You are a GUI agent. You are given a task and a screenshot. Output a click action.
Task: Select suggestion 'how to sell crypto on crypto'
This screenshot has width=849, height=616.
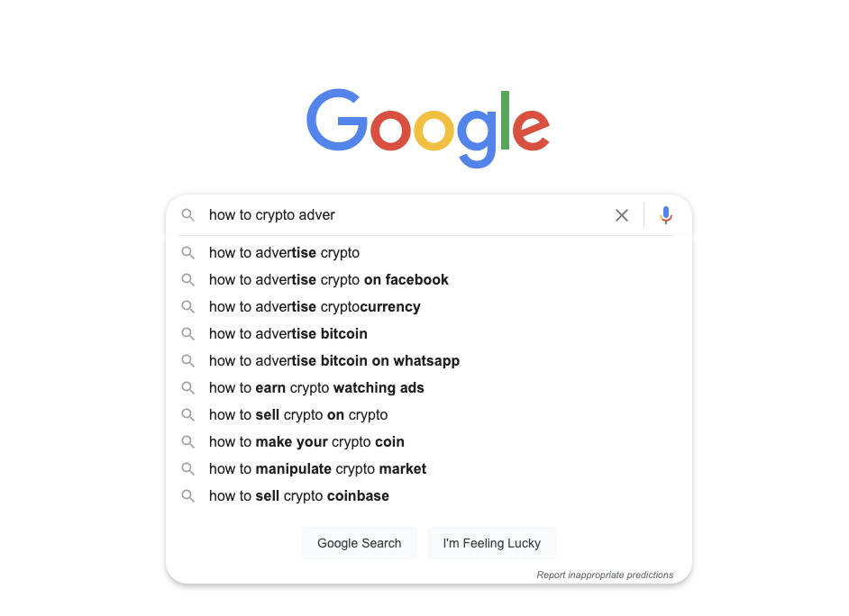[x=297, y=415]
